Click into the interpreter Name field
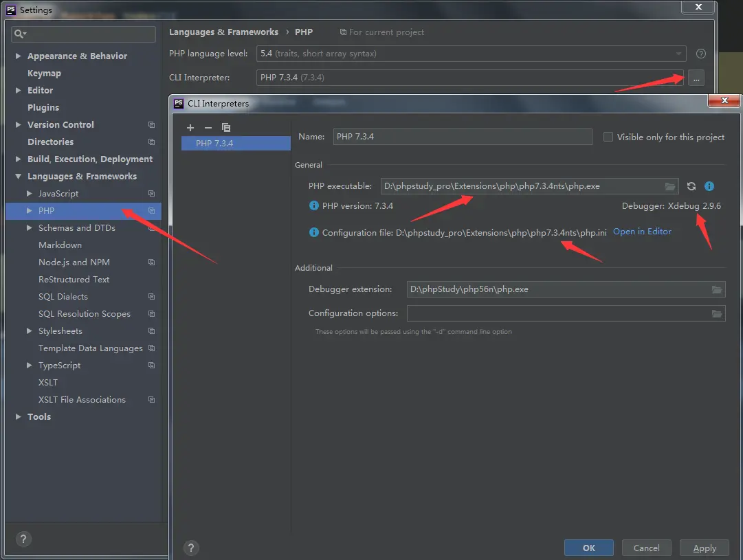Screen dimensions: 743x560 463,137
